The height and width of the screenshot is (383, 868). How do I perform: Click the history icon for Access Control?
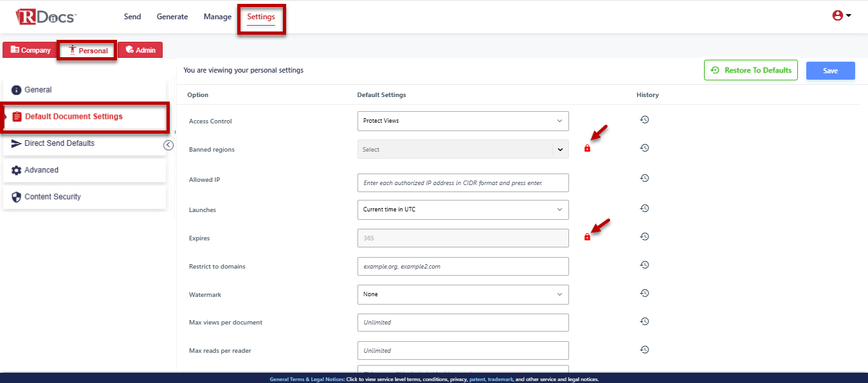click(644, 120)
